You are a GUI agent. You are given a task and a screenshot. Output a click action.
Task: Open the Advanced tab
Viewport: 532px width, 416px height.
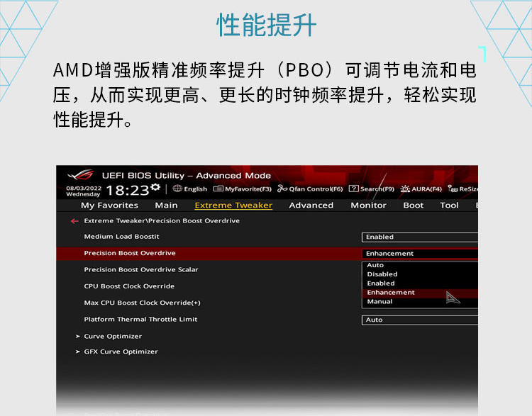(311, 205)
